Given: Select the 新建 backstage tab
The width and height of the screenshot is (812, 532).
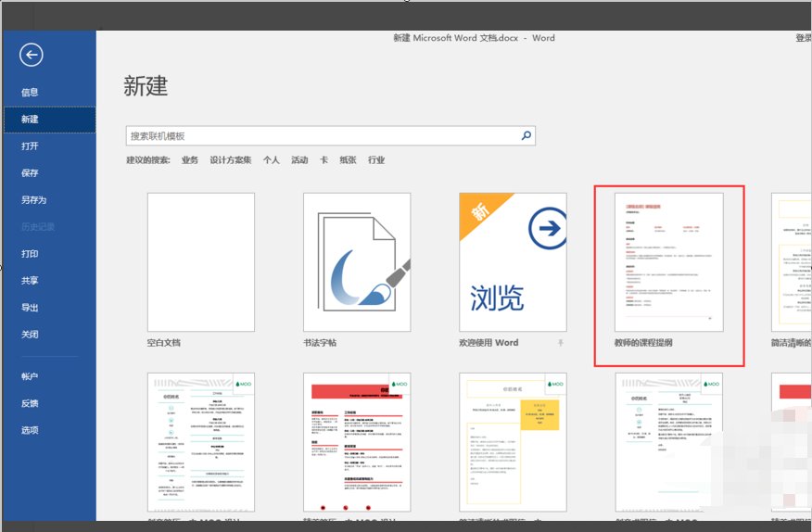Looking at the screenshot, I should pos(50,120).
